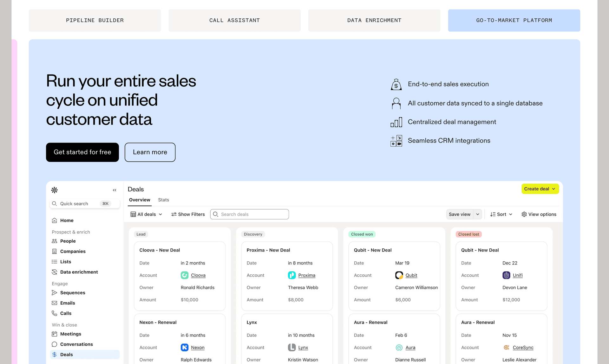Click the person icon beside customer data
Image resolution: width=609 pixels, height=364 pixels.
[x=396, y=103]
